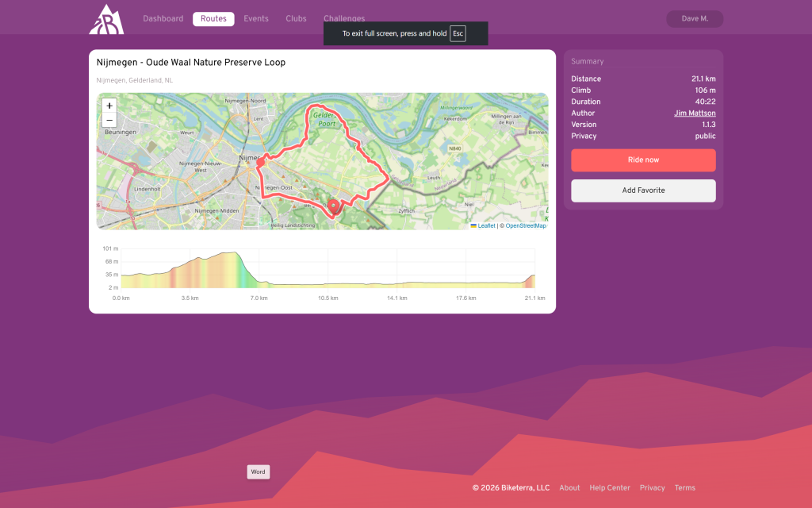
Task: View the Privacy policy footer link
Action: click(652, 488)
